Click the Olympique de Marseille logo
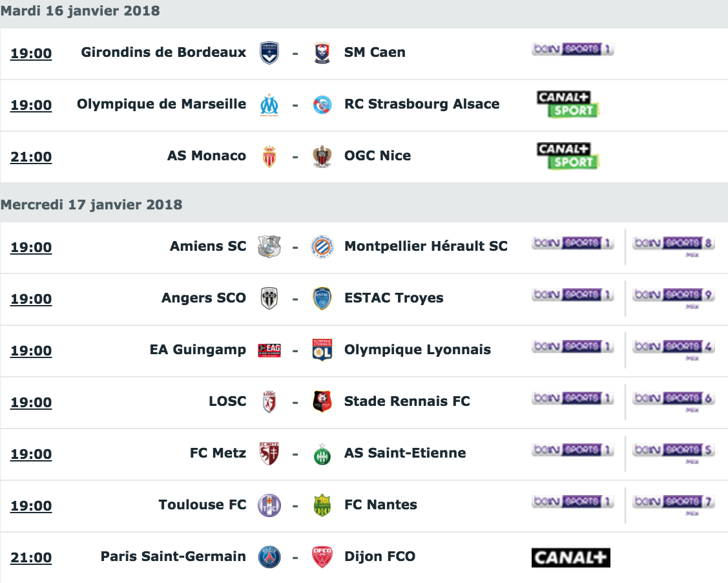728x583 pixels. pyautogui.click(x=269, y=105)
